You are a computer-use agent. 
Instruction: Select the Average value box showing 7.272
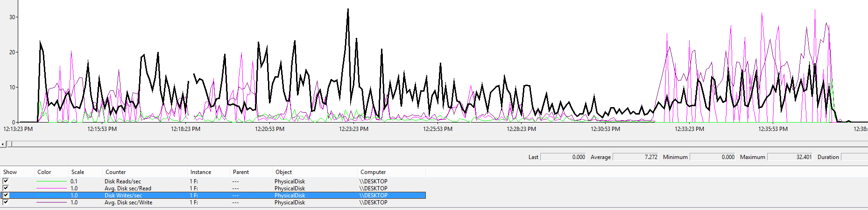pyautogui.click(x=635, y=157)
